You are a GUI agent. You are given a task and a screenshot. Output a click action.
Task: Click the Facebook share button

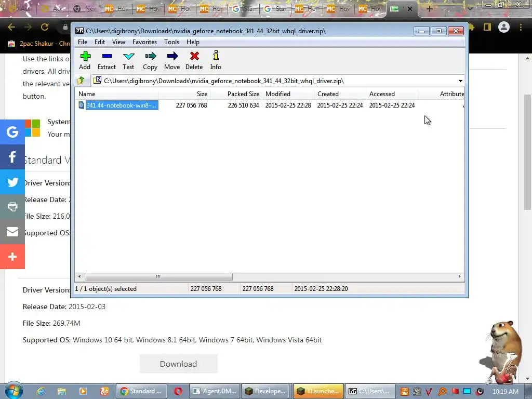pyautogui.click(x=12, y=157)
